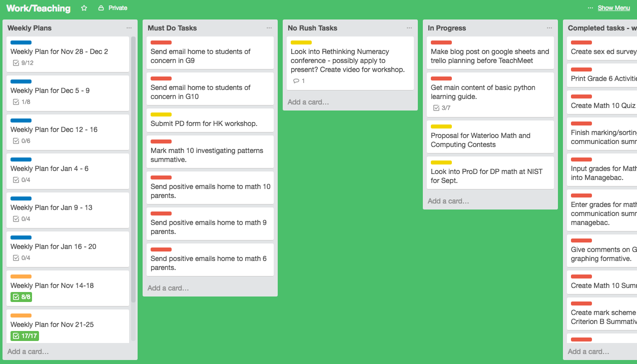Click the Private lock icon
This screenshot has width=637, height=364.
point(101,8)
